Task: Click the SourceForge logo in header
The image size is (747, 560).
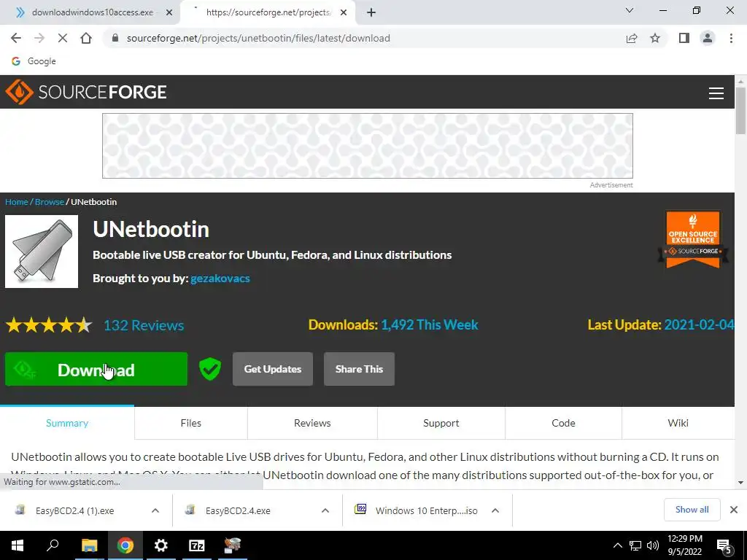Action: point(86,92)
